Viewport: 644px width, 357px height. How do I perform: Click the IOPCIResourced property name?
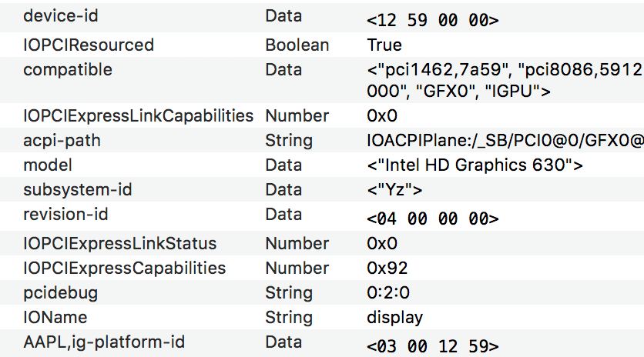89,45
